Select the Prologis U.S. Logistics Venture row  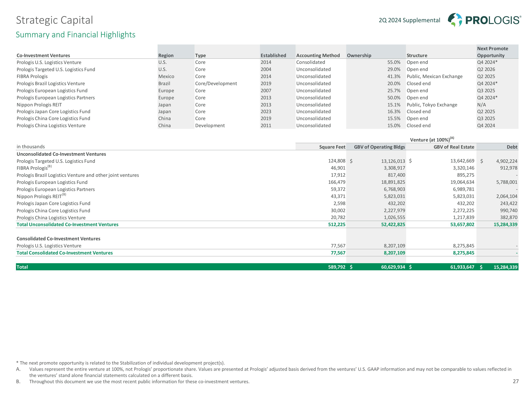tap(49, 62)
